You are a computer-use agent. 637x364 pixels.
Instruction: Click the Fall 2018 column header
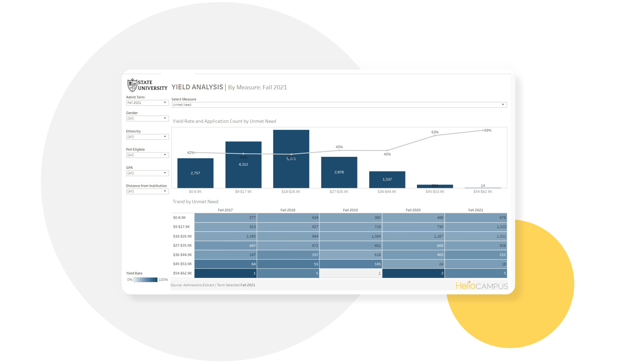click(x=288, y=210)
